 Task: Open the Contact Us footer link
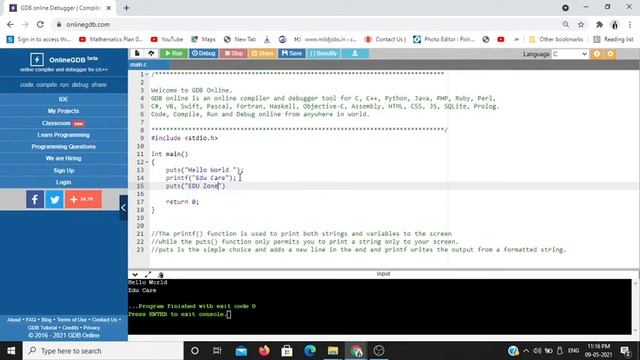tap(104, 320)
